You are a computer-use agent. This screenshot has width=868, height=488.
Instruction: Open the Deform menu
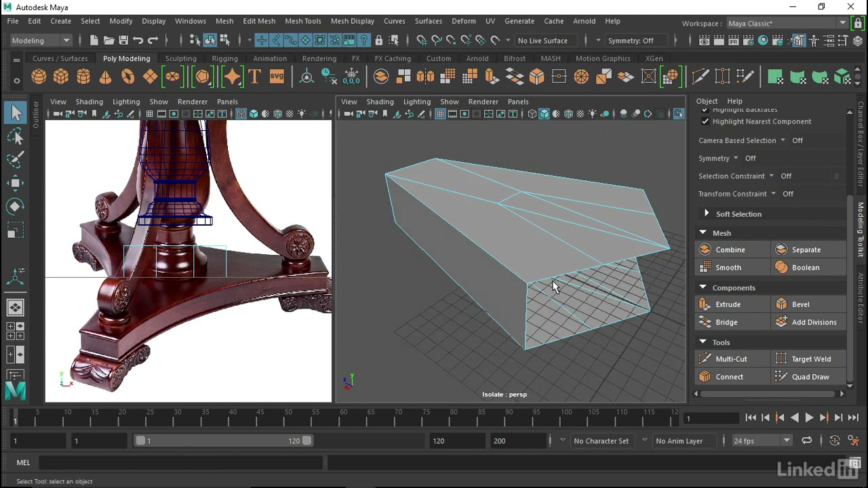tap(463, 21)
